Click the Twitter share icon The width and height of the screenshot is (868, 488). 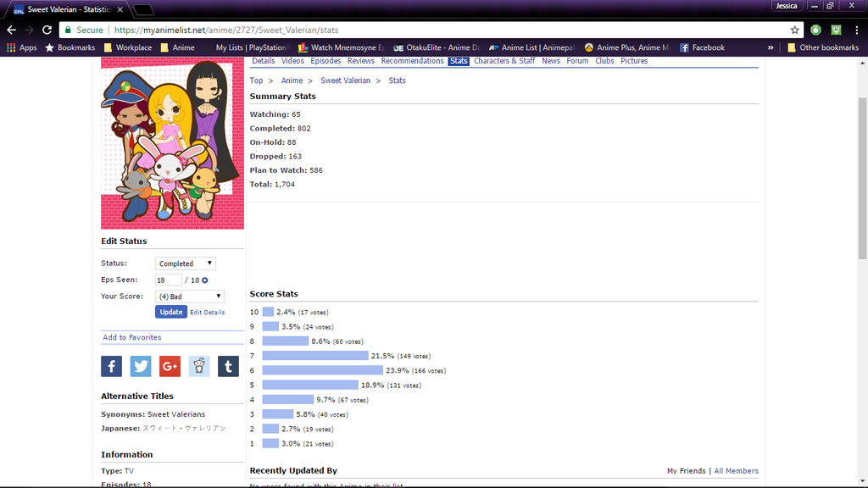[141, 366]
